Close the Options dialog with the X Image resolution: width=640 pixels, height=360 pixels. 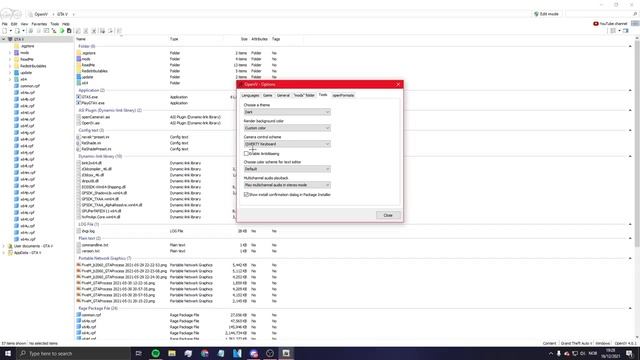[x=398, y=84]
